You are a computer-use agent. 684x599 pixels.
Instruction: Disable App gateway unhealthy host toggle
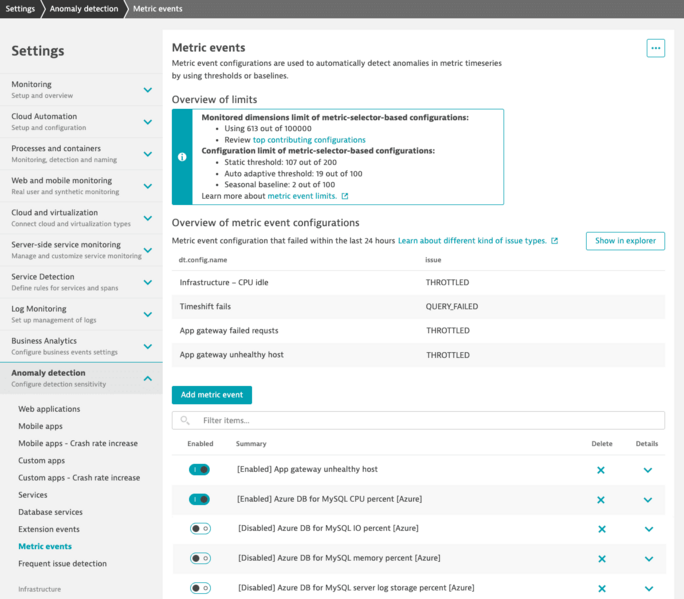click(x=200, y=469)
